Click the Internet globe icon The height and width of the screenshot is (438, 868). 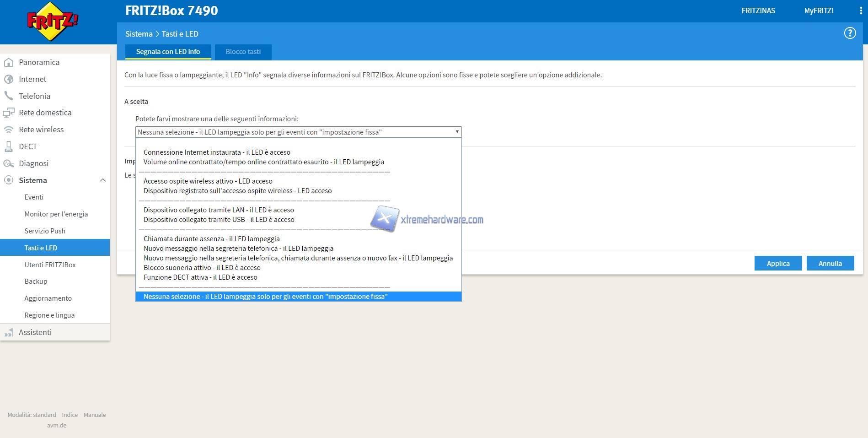pos(9,79)
